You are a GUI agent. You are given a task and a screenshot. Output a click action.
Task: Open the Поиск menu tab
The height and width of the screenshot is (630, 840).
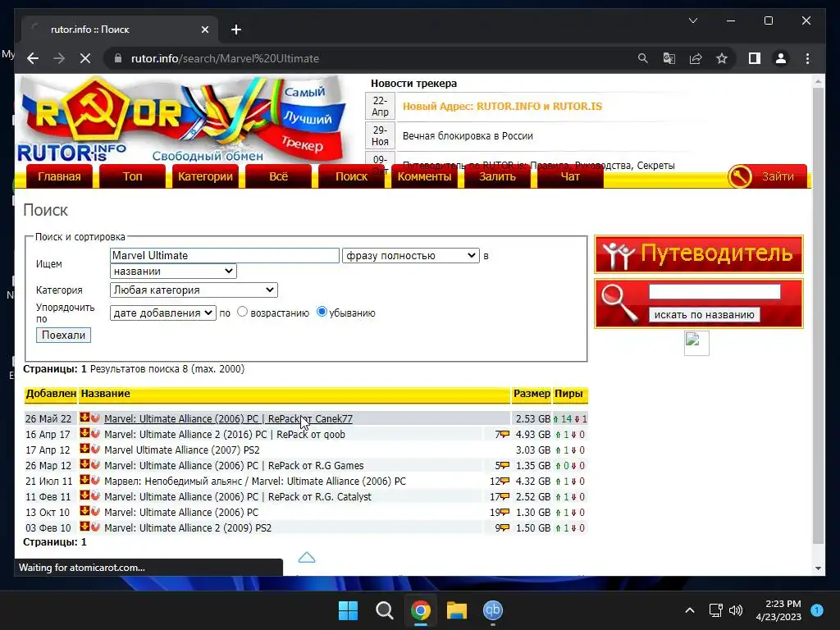point(351,177)
